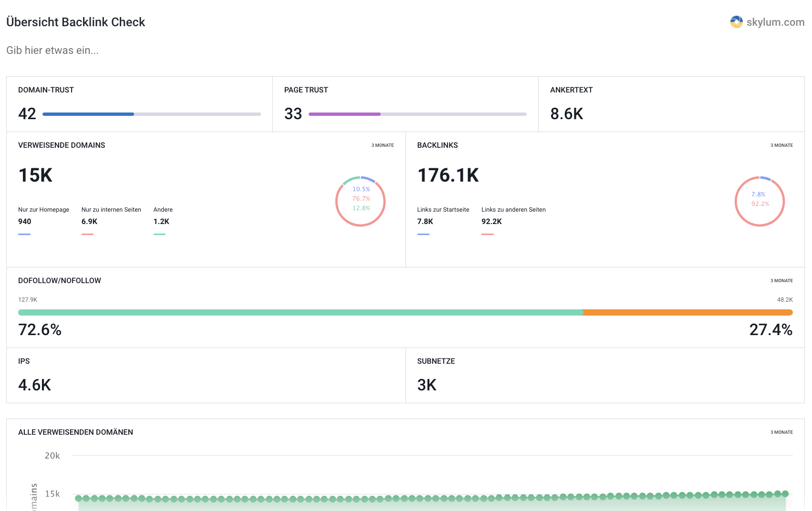
Task: Click the Links zu anderen Seiten label
Action: coord(513,210)
